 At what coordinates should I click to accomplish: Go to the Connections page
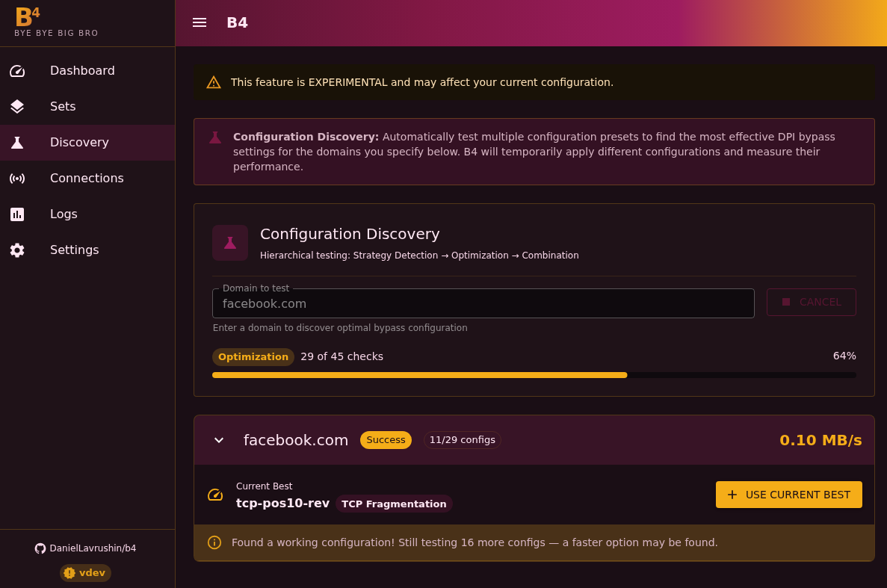click(x=87, y=179)
